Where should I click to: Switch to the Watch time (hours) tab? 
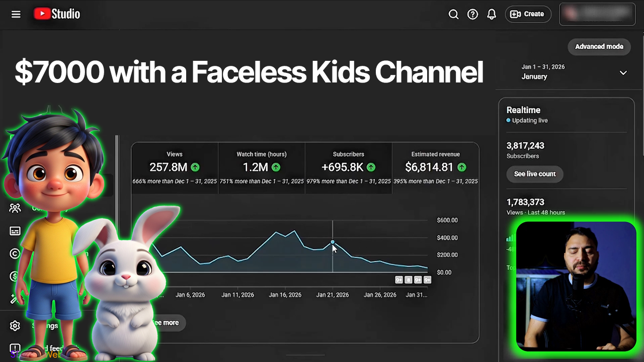(x=262, y=168)
